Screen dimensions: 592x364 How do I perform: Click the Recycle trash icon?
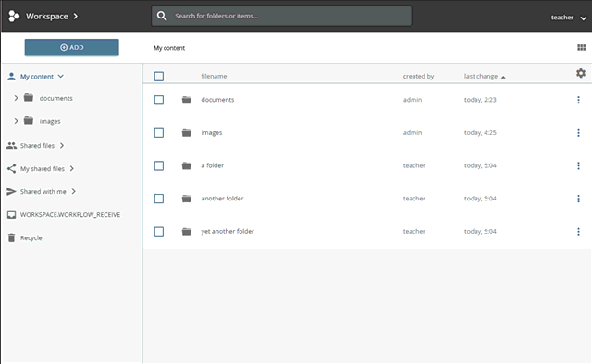(x=12, y=237)
